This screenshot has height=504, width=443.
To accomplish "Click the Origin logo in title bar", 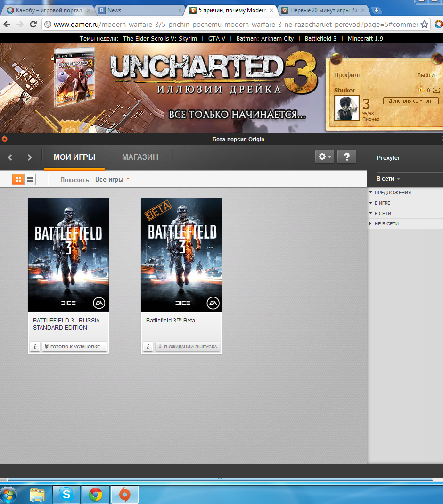I will point(5,139).
